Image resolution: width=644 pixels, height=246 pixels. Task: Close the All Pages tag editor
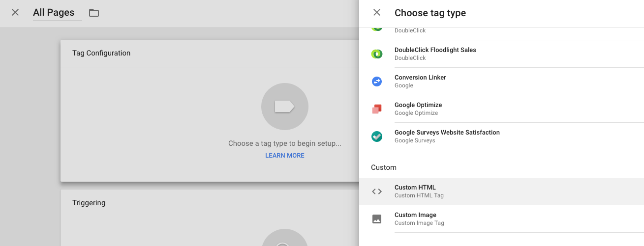(x=15, y=12)
